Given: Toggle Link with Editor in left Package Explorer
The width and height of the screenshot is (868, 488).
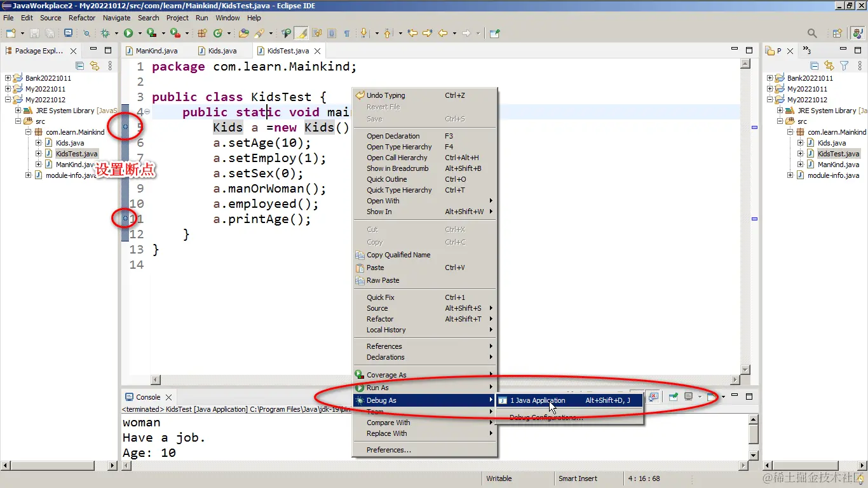Looking at the screenshot, I should click(95, 65).
